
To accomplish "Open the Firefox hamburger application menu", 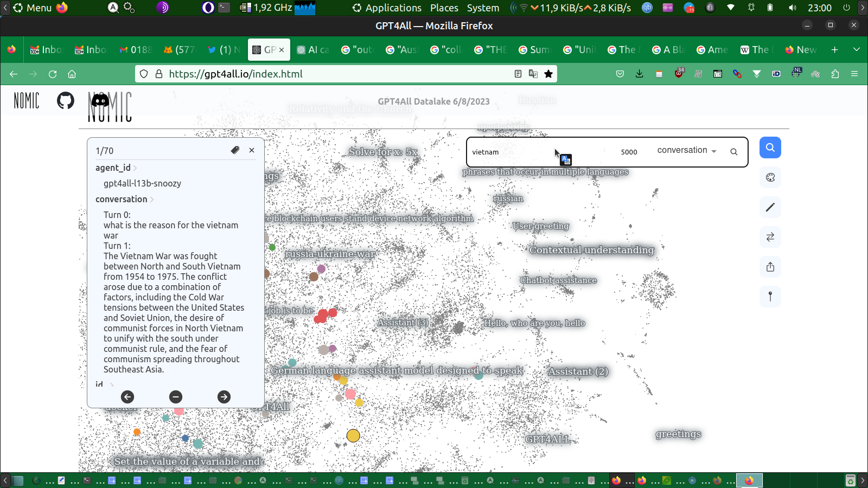I will [854, 74].
